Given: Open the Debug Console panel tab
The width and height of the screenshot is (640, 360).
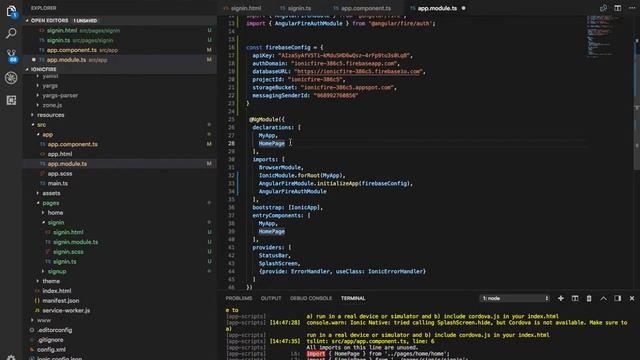Looking at the screenshot, I should pyautogui.click(x=311, y=298).
